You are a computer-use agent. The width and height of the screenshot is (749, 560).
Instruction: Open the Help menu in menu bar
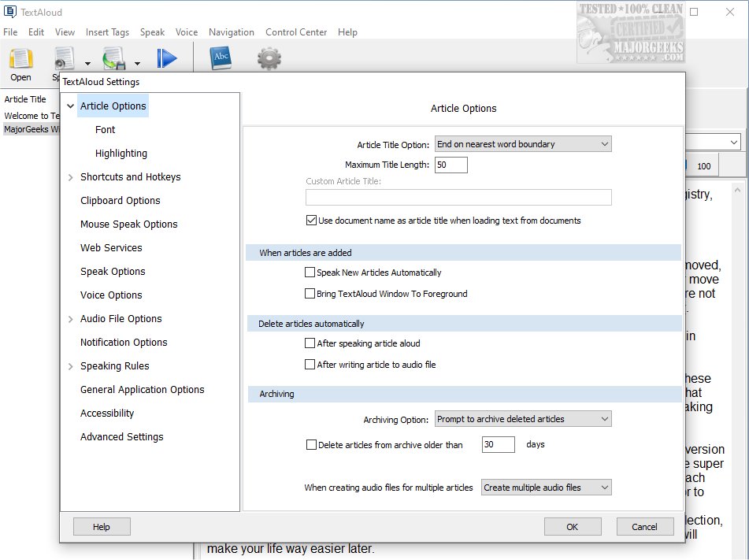[x=347, y=32]
